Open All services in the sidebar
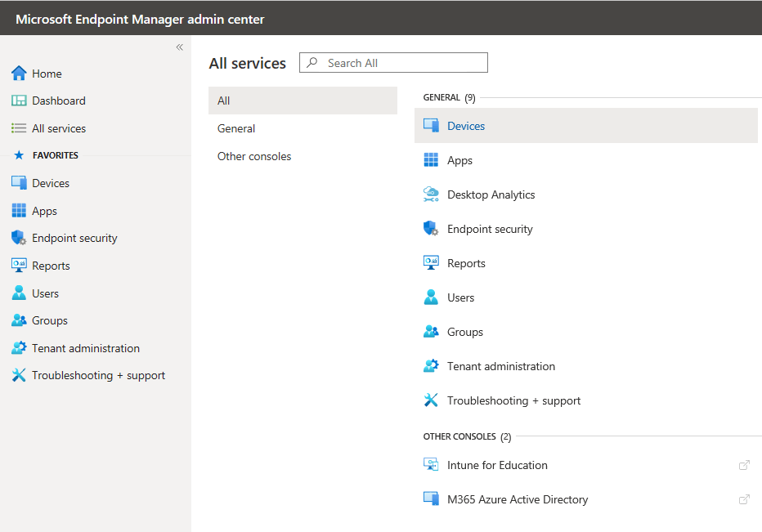Viewport: 762px width, 532px height. [x=58, y=128]
